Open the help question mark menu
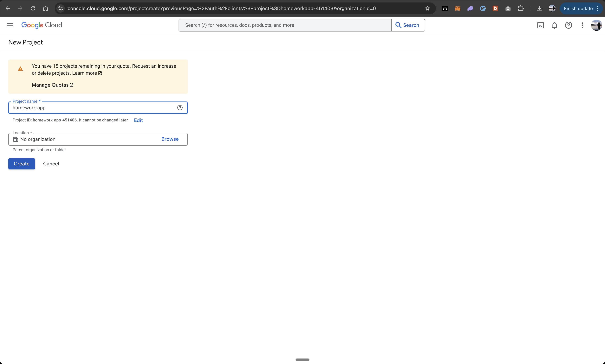605x364 pixels. (x=568, y=25)
